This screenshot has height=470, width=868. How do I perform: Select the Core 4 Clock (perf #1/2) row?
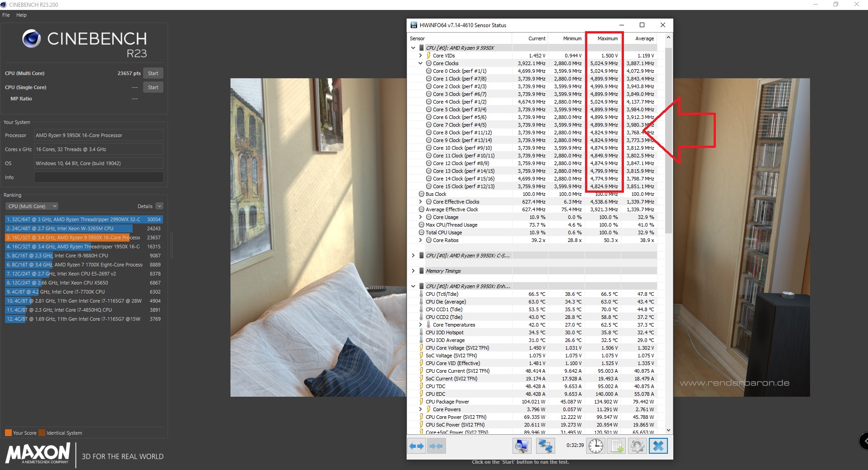click(532, 102)
